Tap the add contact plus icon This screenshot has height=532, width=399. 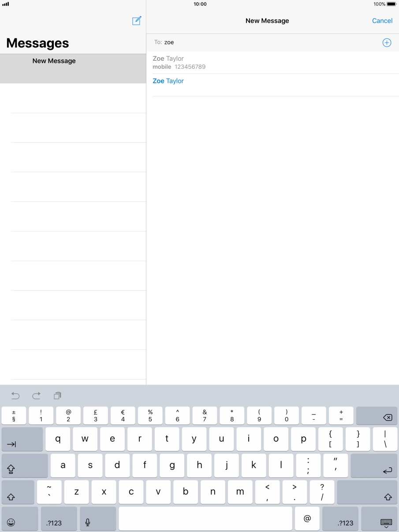[x=387, y=43]
